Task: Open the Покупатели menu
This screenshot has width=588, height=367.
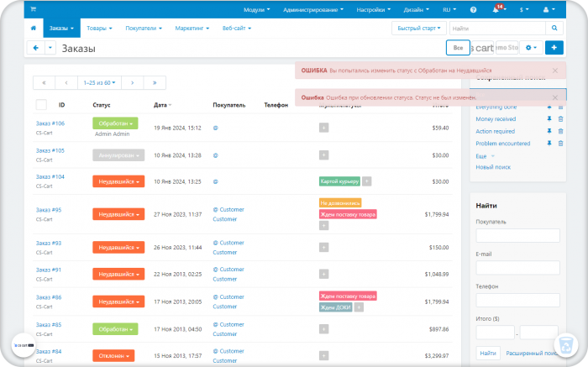Action: pyautogui.click(x=144, y=28)
